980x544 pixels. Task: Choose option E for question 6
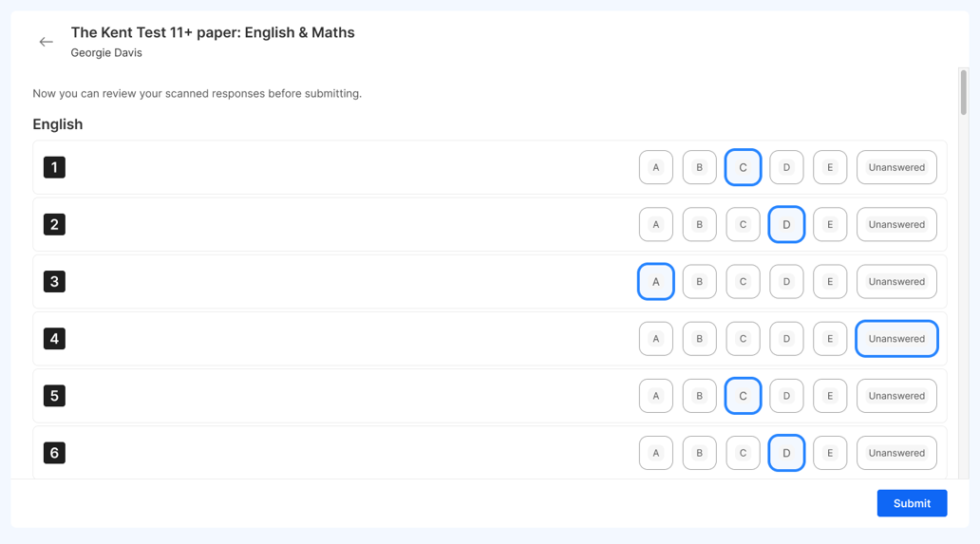pos(829,453)
